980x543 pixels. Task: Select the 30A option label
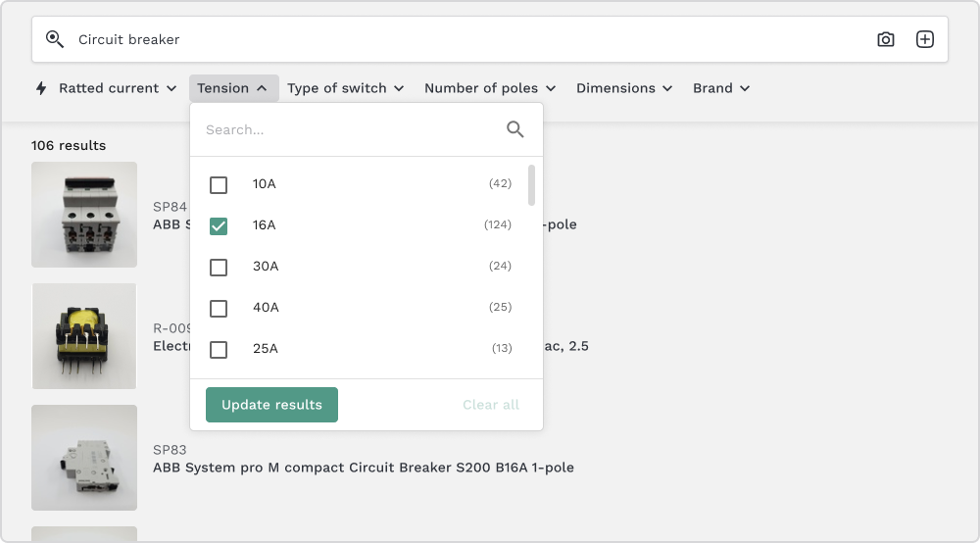tap(266, 267)
